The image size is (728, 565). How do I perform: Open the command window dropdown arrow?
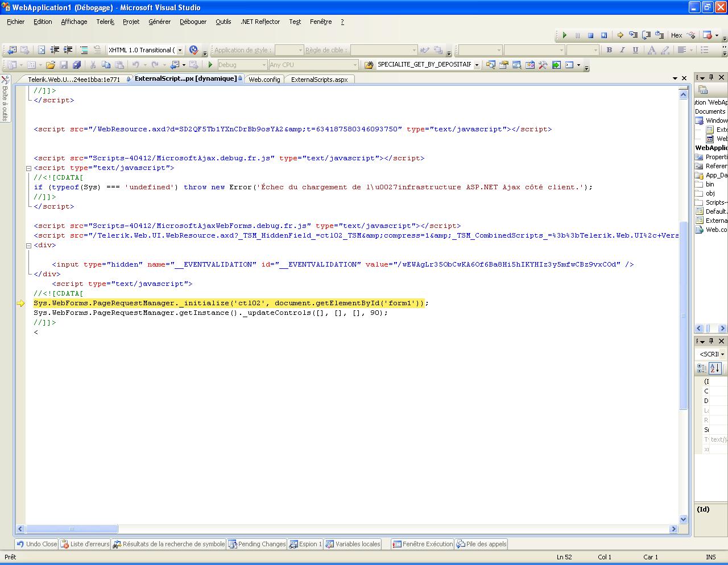(578, 65)
